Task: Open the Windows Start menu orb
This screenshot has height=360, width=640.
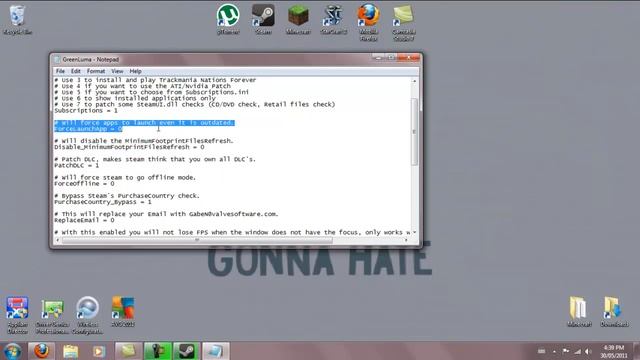Action: [x=13, y=351]
